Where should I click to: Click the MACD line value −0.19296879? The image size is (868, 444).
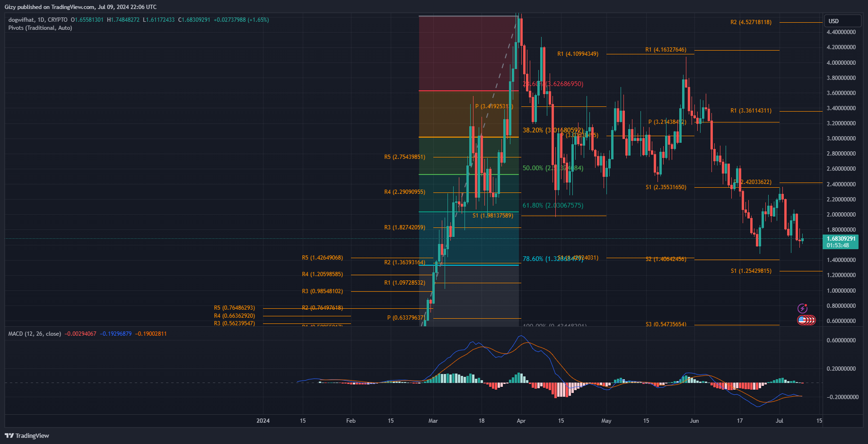116,334
